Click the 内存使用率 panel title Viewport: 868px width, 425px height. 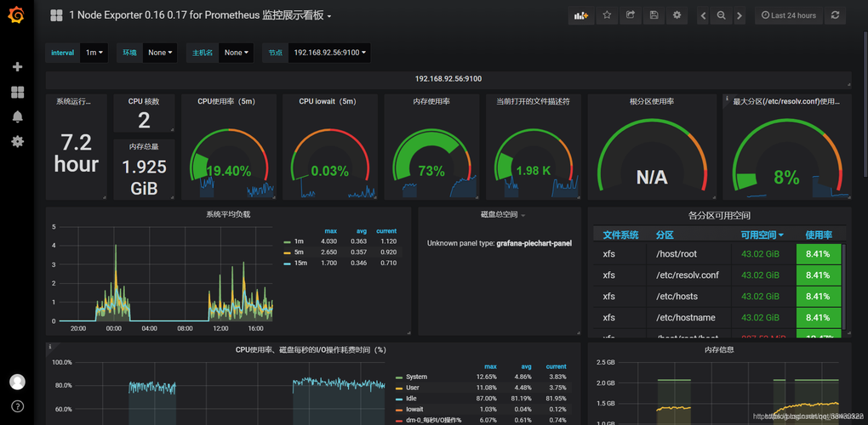(x=431, y=102)
